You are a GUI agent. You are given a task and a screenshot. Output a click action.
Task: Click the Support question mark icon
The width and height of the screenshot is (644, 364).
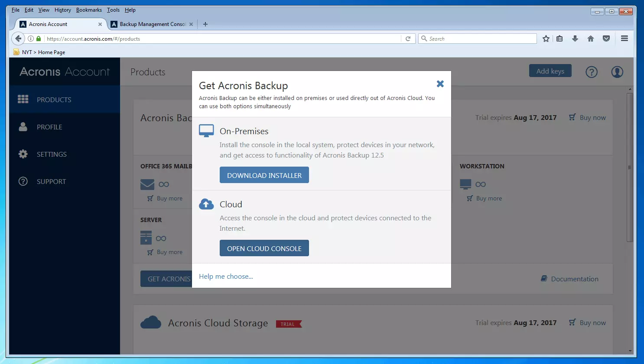coord(23,181)
